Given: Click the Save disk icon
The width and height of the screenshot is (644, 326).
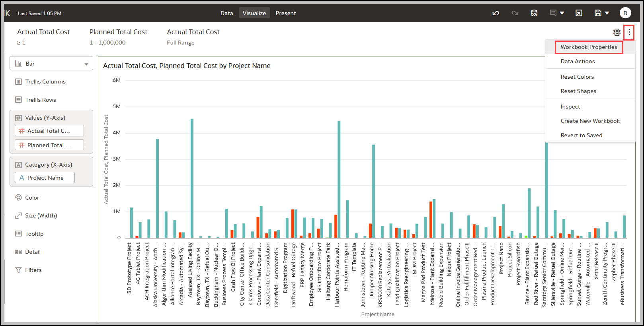Looking at the screenshot, I should (598, 13).
